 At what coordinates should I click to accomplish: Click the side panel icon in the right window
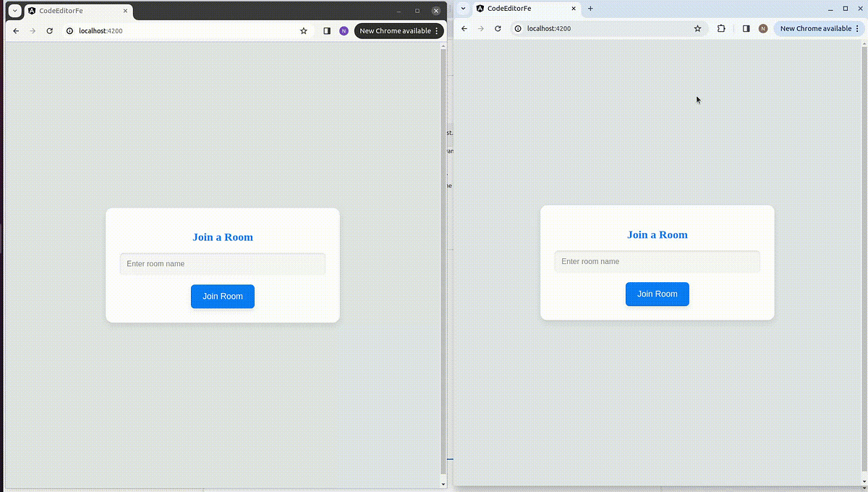tap(746, 28)
